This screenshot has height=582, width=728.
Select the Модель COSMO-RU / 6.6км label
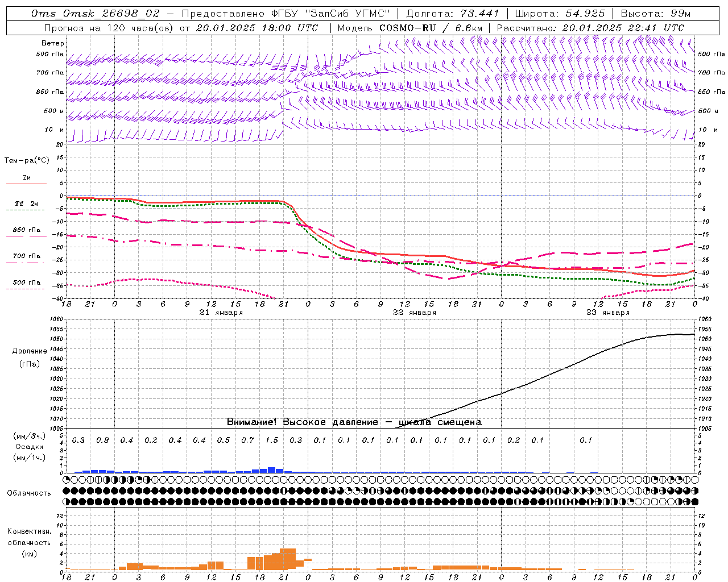click(x=411, y=28)
